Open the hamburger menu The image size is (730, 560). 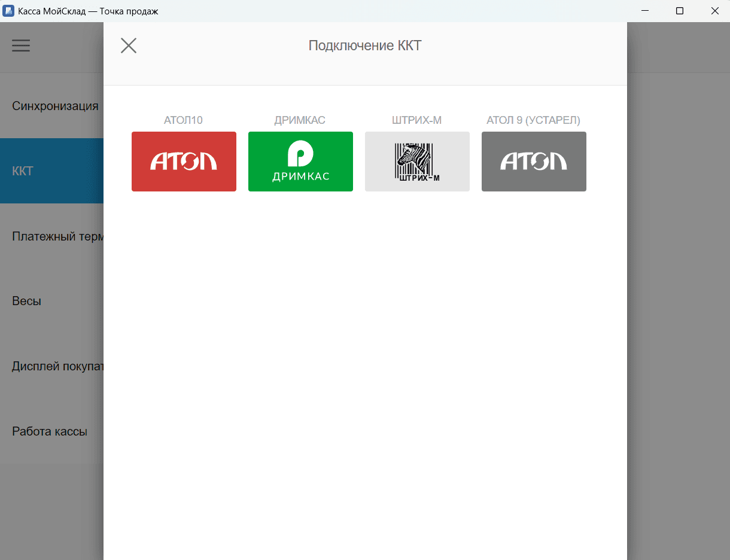click(21, 46)
